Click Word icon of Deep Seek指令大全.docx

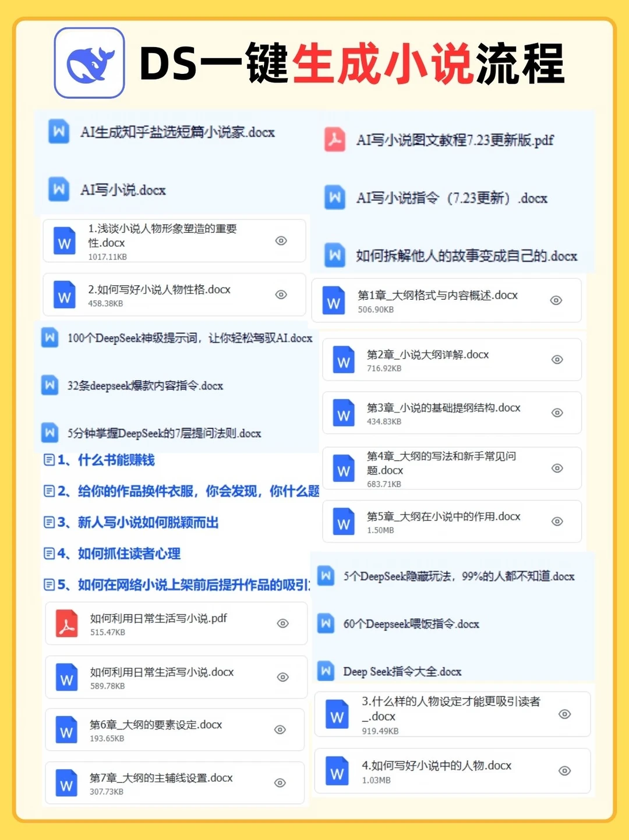click(x=326, y=671)
